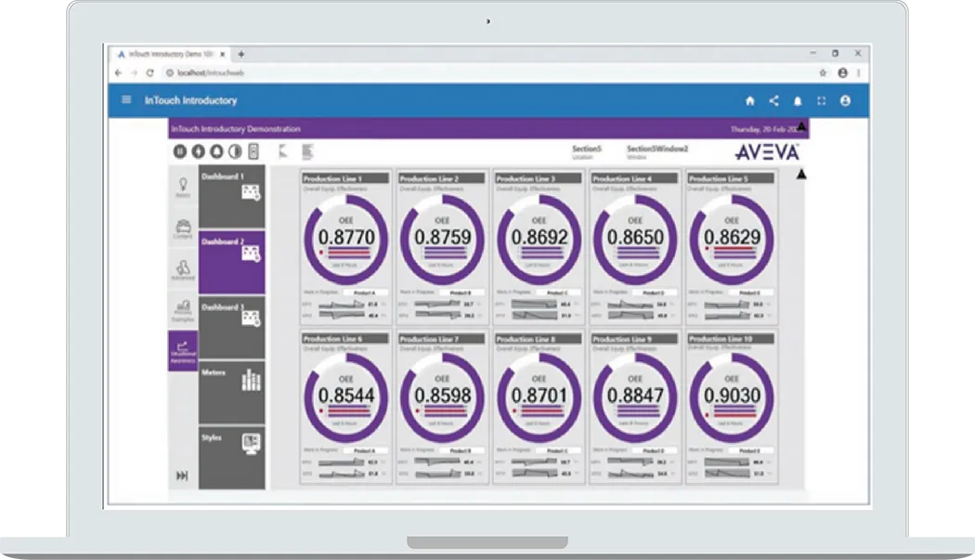Open Dashboard 3 tile
Viewport: 975px width, 560px height.
click(x=232, y=327)
